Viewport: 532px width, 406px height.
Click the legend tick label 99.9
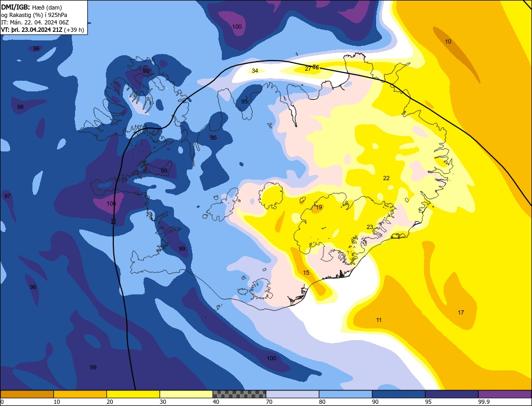[484, 402]
